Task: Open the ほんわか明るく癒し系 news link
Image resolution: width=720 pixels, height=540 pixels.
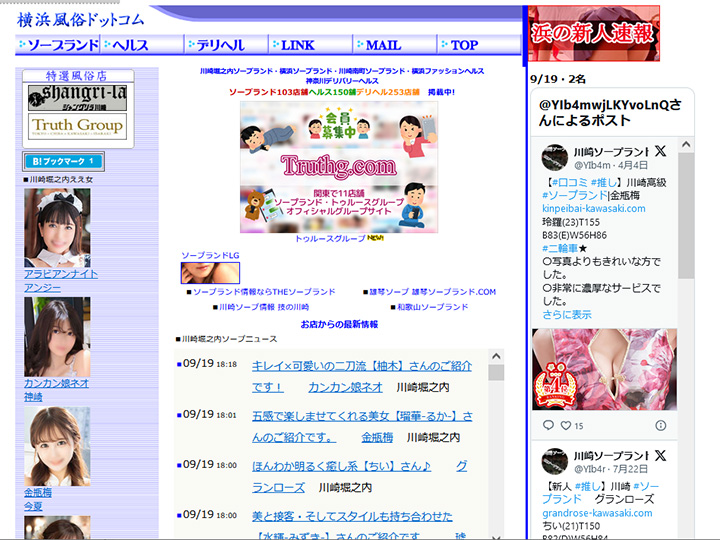Action: (342, 467)
